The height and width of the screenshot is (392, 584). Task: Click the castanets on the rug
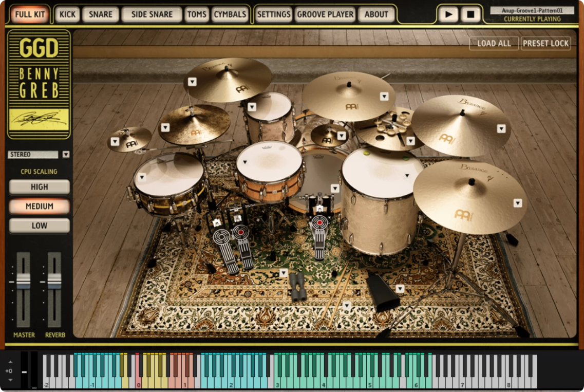point(298,287)
